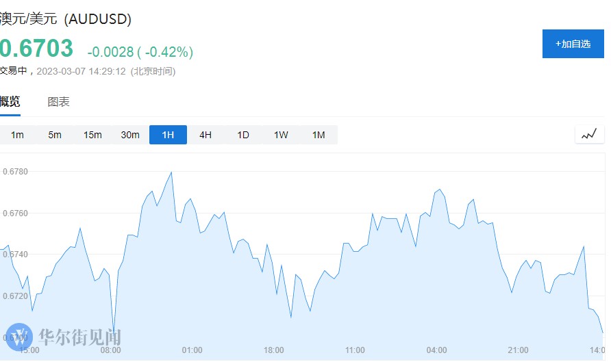Click the +加自选 button
The height and width of the screenshot is (364, 611).
click(x=573, y=44)
